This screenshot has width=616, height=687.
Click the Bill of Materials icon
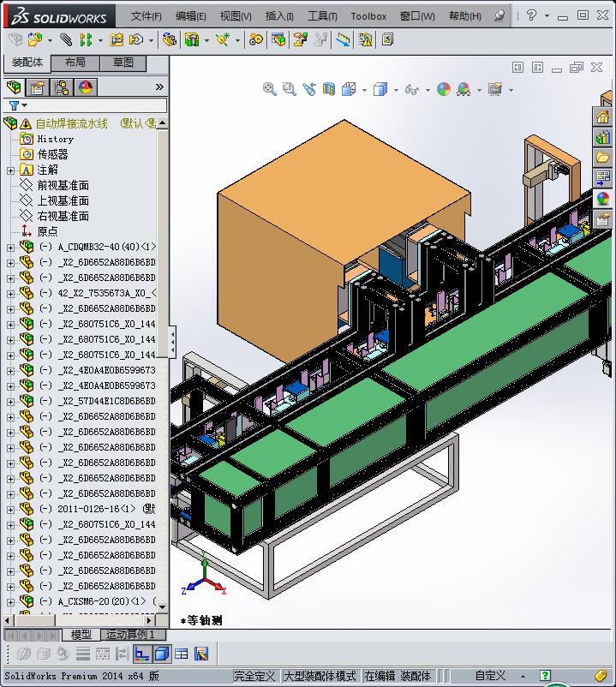(278, 40)
